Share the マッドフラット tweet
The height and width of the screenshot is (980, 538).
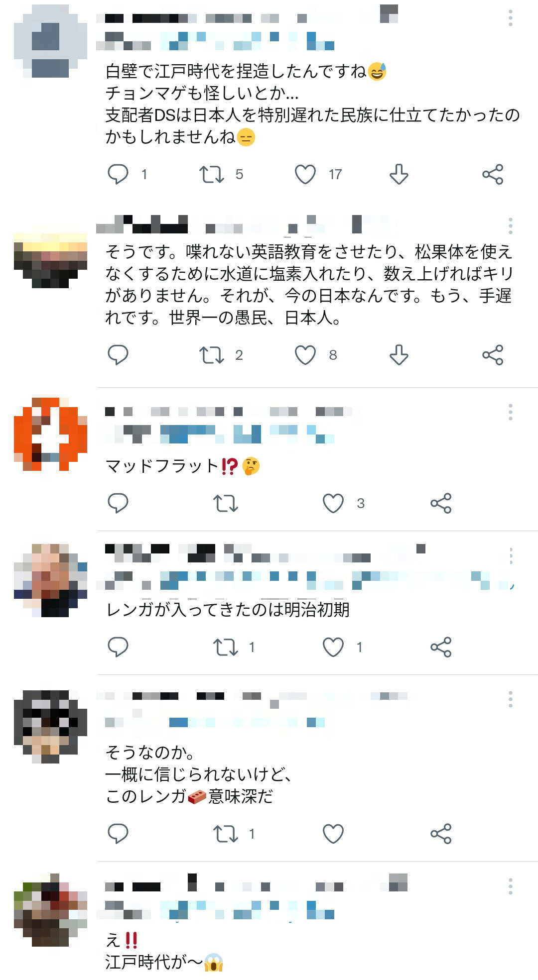[x=441, y=503]
